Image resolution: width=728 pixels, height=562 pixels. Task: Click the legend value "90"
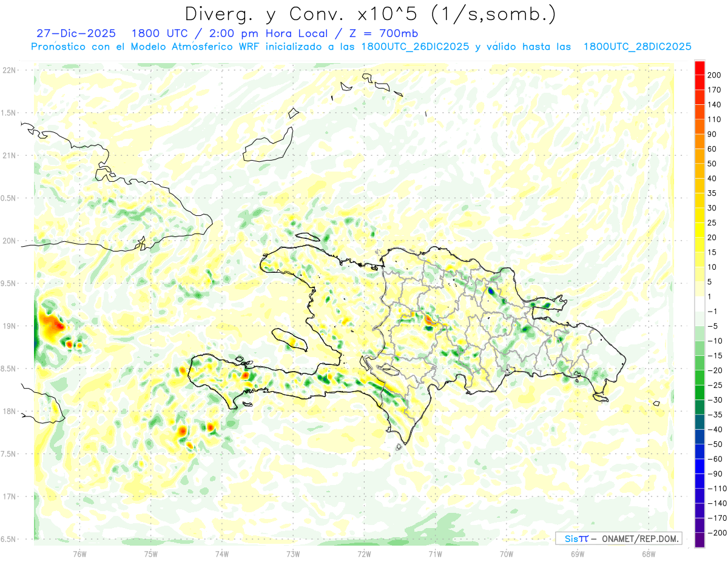coord(712,134)
